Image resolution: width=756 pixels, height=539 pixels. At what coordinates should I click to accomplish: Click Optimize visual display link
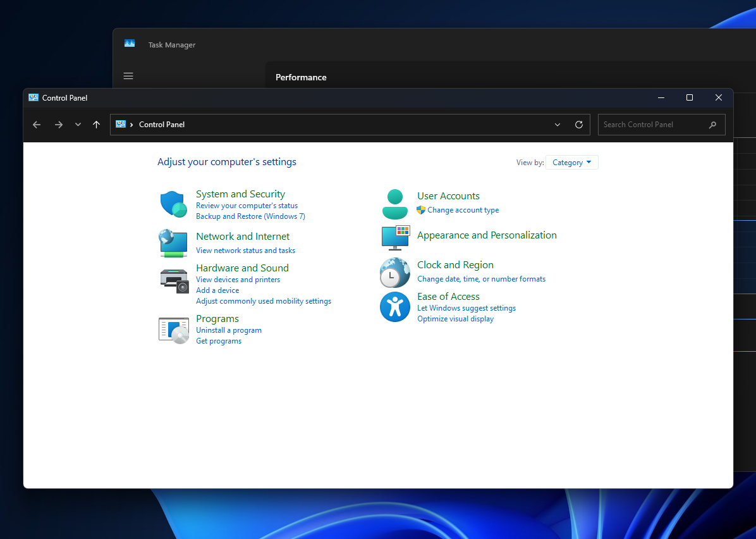(456, 318)
